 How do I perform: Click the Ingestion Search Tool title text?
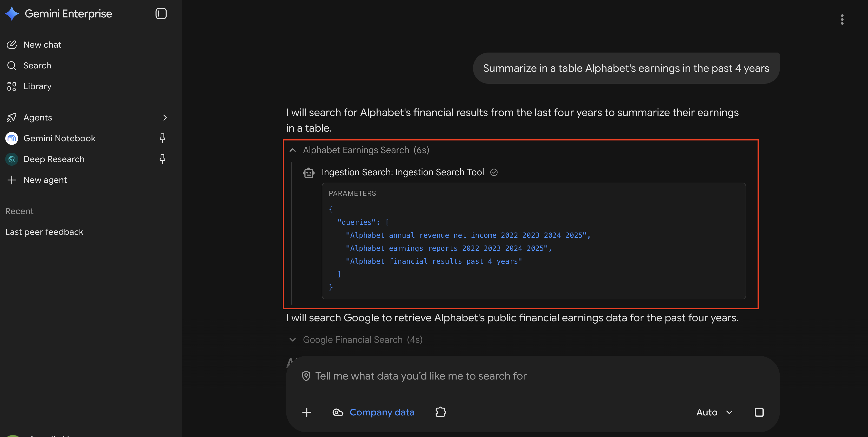(403, 172)
